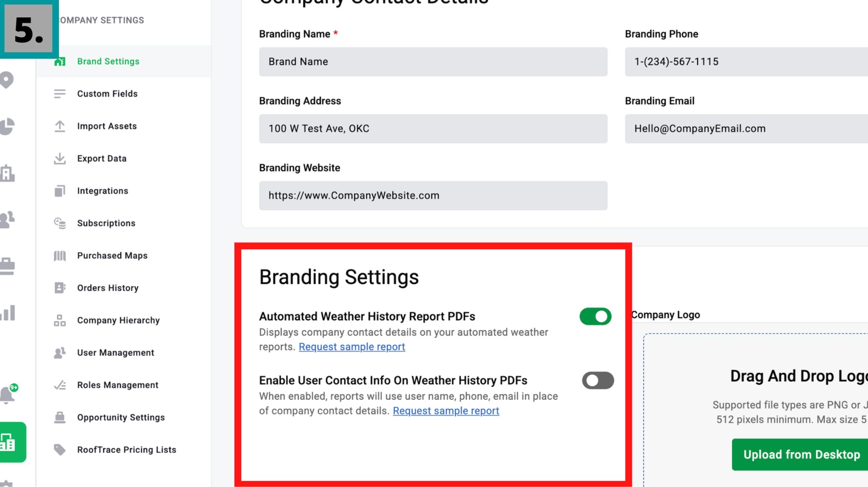The height and width of the screenshot is (487, 868).
Task: Click first Request sample report link
Action: pos(352,347)
